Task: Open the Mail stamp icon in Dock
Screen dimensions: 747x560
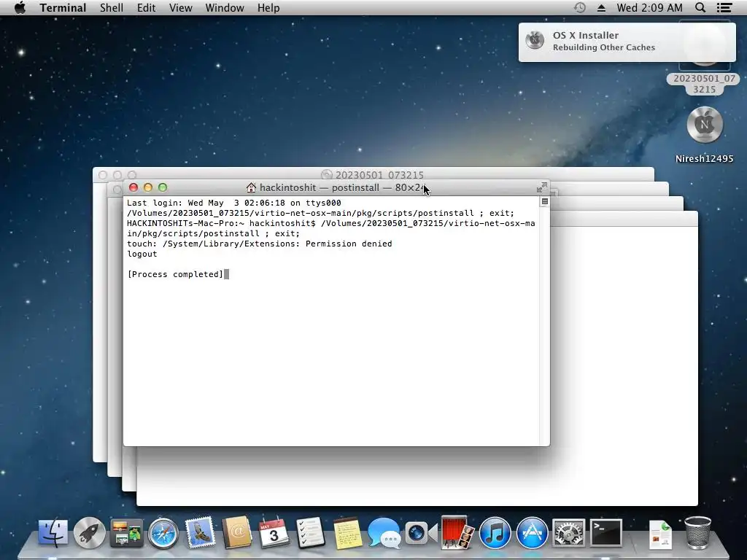Action: click(200, 532)
